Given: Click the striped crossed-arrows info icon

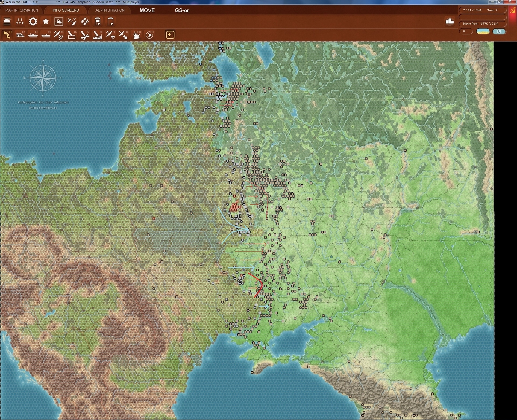Looking at the screenshot, I should [85, 22].
